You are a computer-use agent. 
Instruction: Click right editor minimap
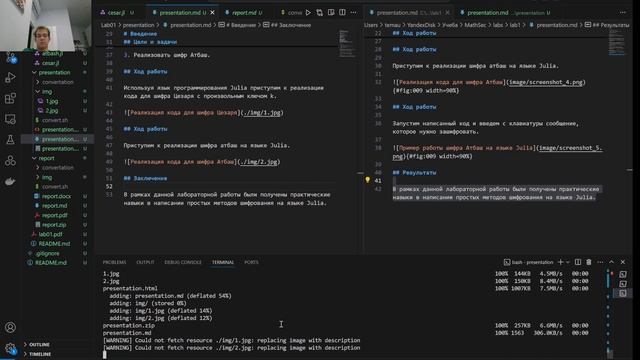pyautogui.click(x=617, y=42)
